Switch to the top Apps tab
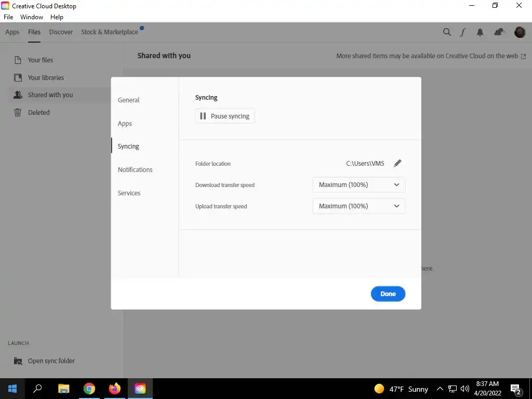The image size is (532, 399). 12,32
